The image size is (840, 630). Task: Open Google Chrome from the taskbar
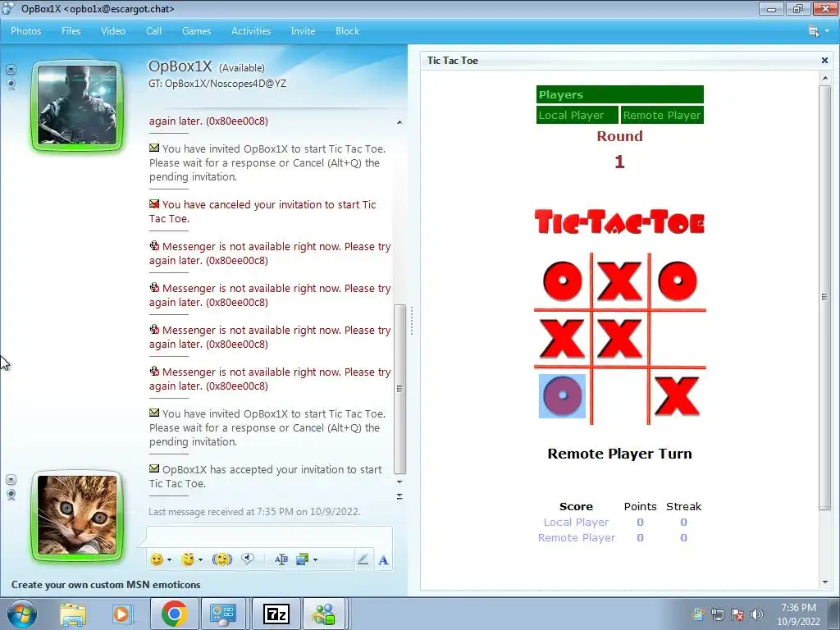[174, 614]
